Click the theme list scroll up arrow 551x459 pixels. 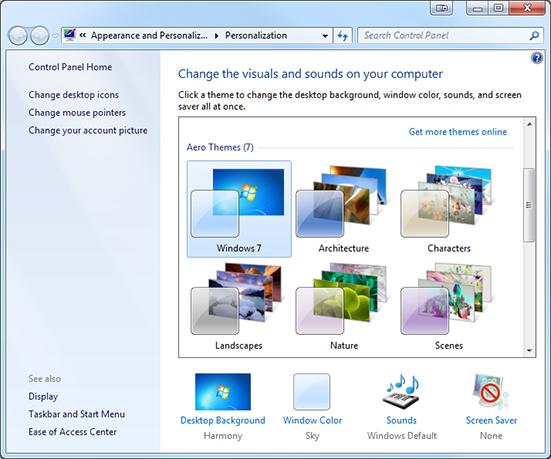529,124
